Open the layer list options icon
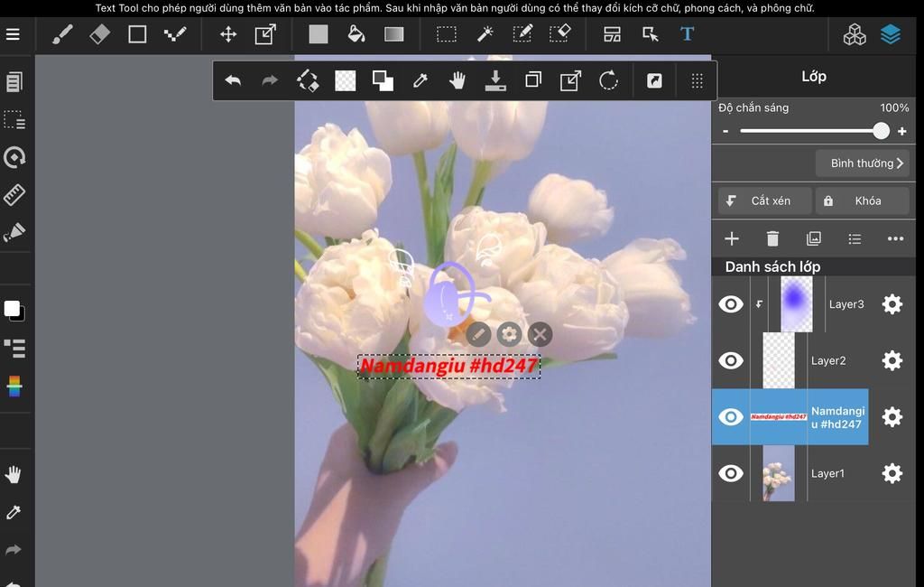 click(x=855, y=238)
